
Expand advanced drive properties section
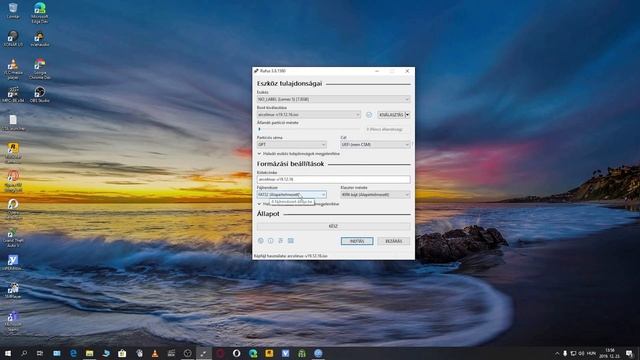(x=298, y=154)
